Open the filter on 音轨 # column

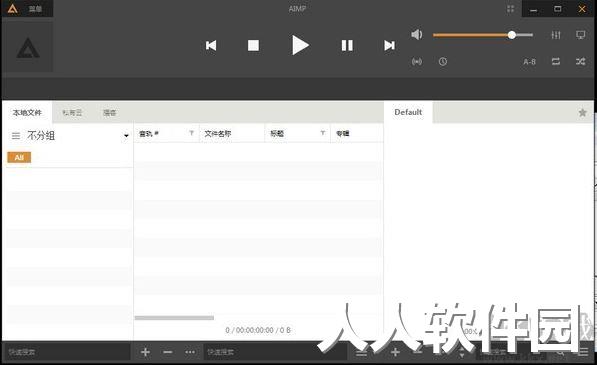click(x=192, y=133)
